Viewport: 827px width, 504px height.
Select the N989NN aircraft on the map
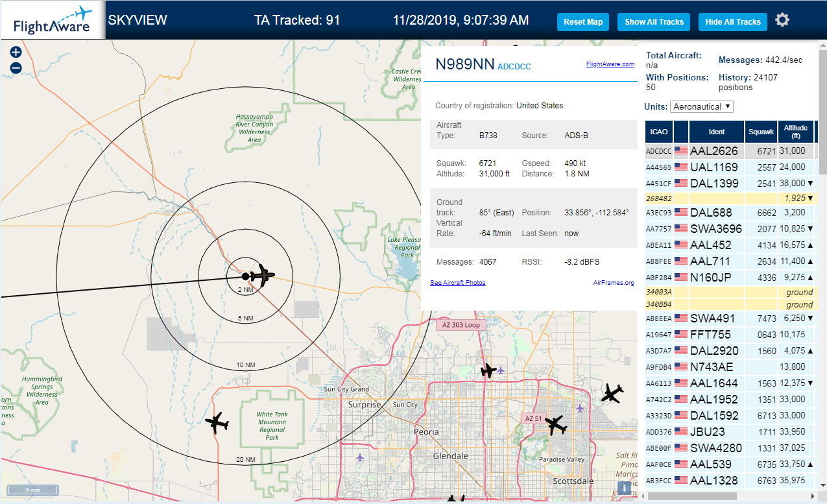pyautogui.click(x=262, y=276)
